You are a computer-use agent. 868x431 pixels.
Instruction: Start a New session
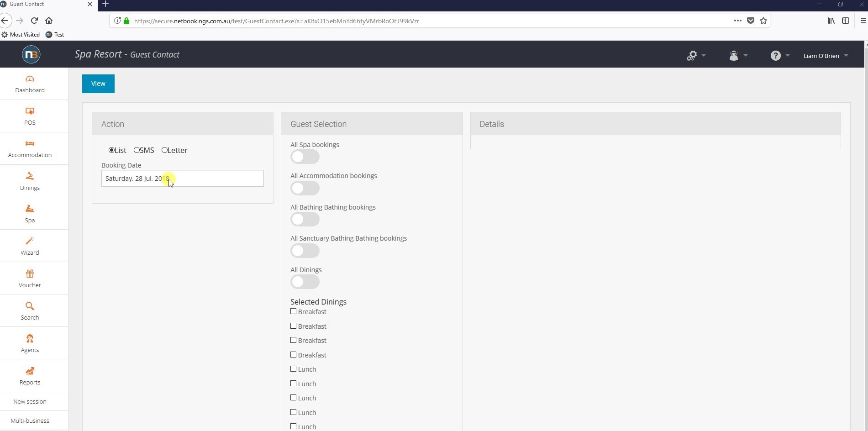tap(30, 402)
